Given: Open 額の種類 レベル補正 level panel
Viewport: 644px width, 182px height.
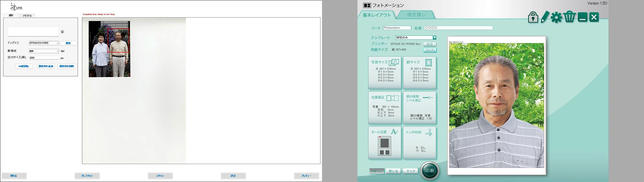Looking at the screenshot, I should [x=419, y=108].
